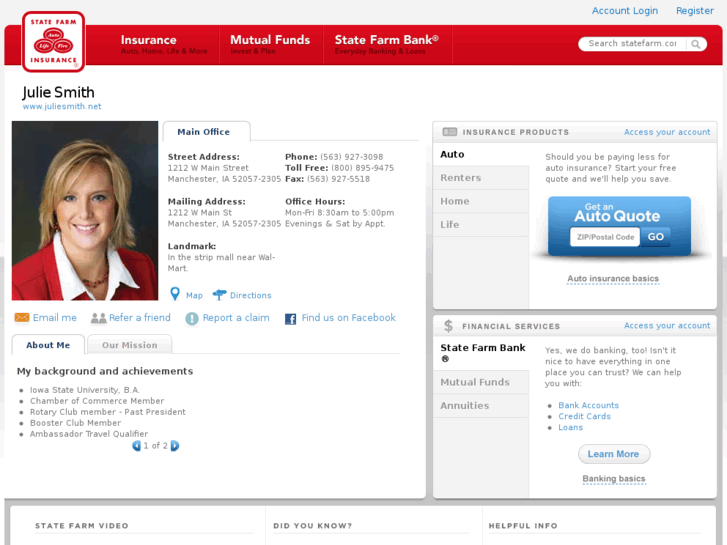Open the Loans link
Screen dimensions: 727x545
[x=570, y=428]
